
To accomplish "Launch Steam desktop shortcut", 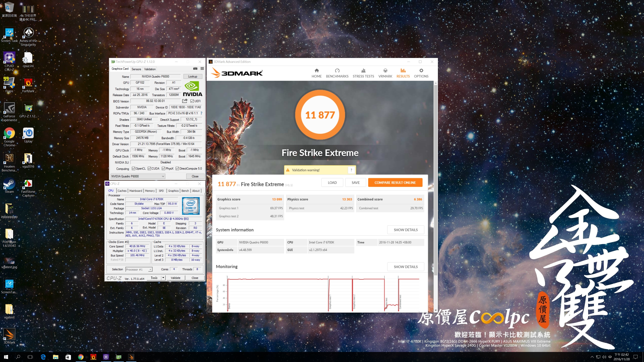I will click(x=9, y=185).
